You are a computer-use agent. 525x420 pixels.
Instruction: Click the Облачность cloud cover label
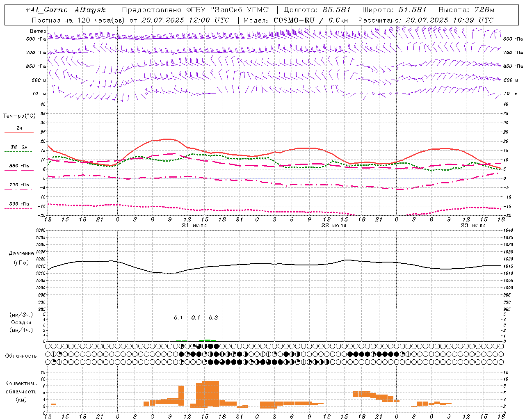[21, 356]
